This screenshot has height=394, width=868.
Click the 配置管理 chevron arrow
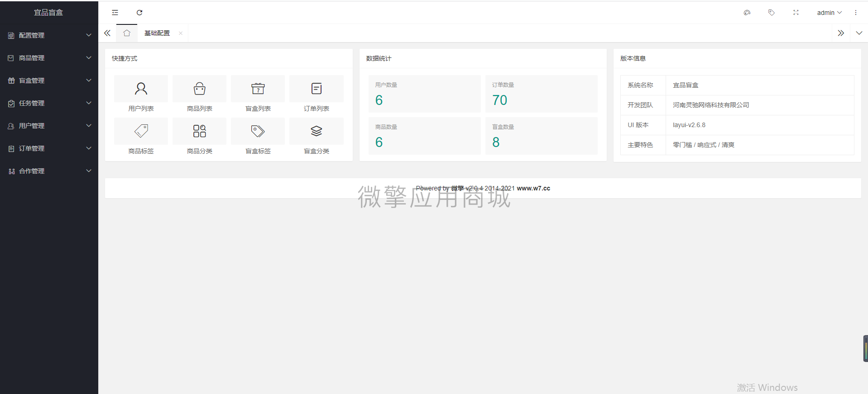pos(89,35)
